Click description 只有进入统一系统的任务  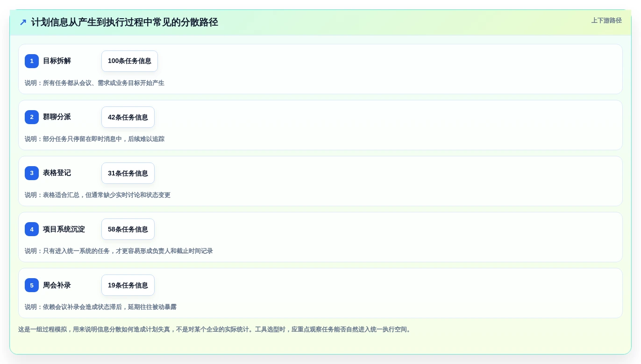point(76,251)
